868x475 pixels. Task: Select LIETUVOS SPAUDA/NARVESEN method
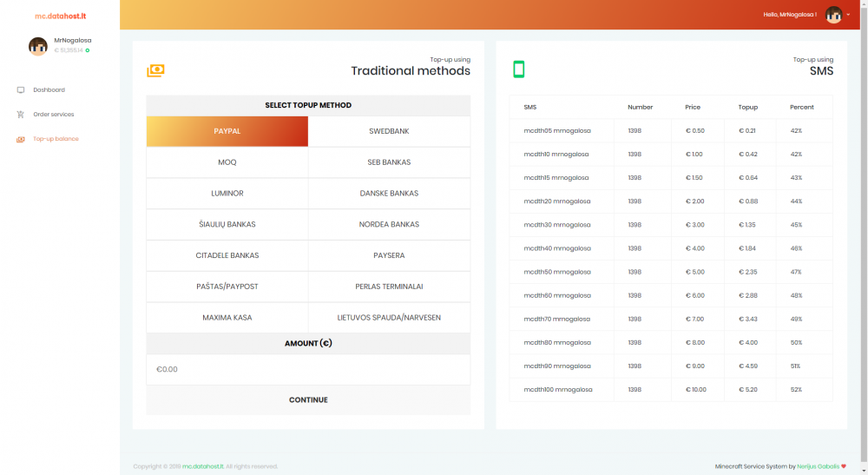389,317
